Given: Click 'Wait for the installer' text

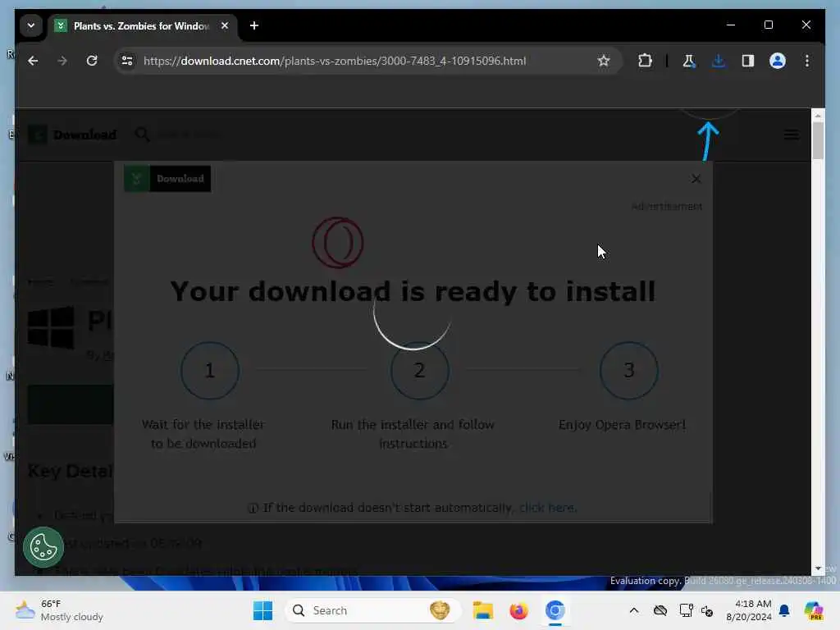Looking at the screenshot, I should pyautogui.click(x=203, y=424).
